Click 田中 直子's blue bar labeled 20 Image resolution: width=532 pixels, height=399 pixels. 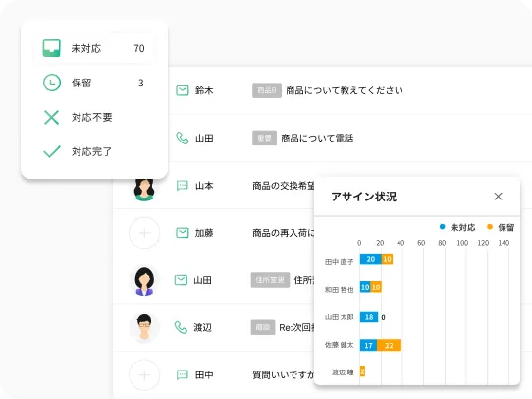pyautogui.click(x=370, y=259)
